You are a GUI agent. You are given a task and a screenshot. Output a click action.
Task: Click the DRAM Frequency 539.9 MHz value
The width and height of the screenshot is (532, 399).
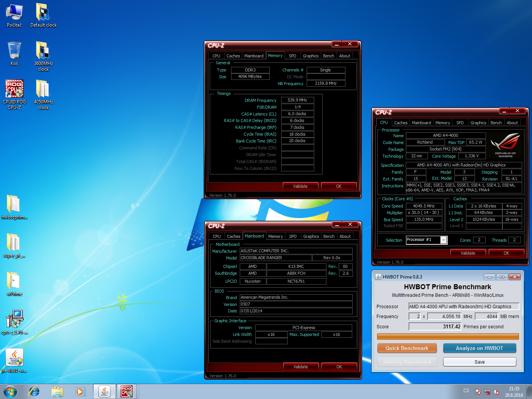298,100
